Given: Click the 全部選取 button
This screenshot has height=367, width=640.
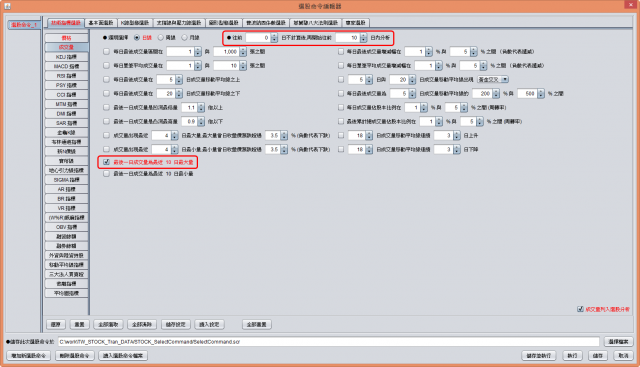Looking at the screenshot, I should point(109,325).
